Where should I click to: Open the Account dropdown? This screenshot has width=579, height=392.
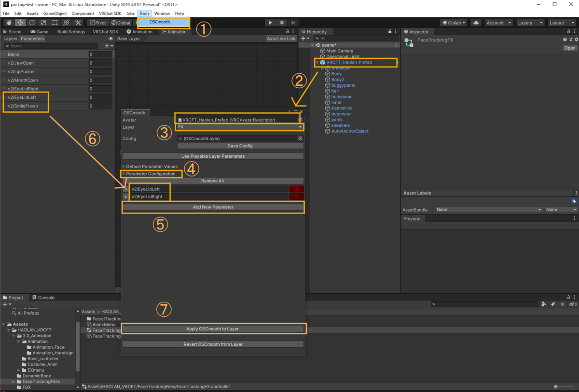coord(498,23)
